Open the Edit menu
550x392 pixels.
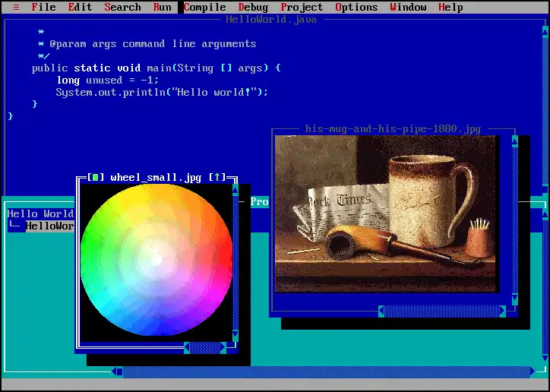pyautogui.click(x=80, y=7)
